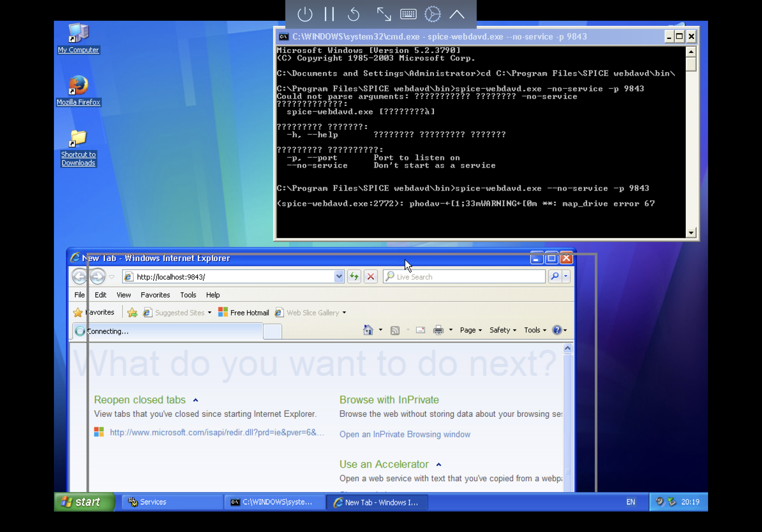
Task: Open My Computer desktop icon
Action: pos(78,39)
